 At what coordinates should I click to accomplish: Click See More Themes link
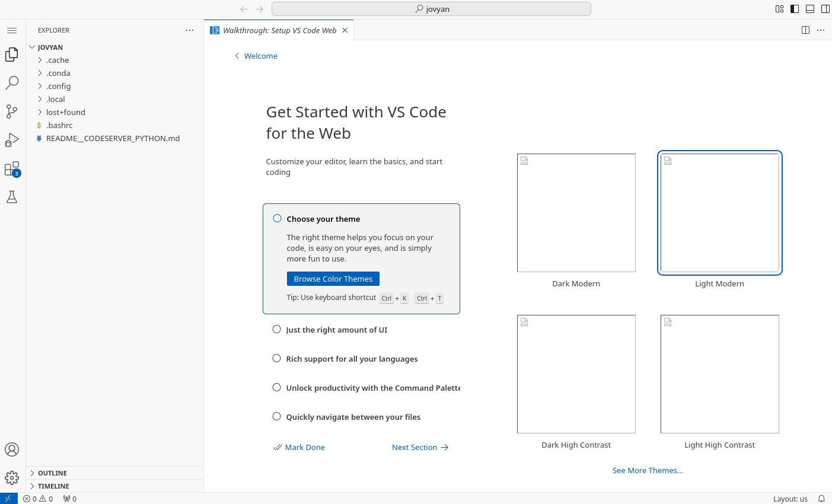pyautogui.click(x=648, y=470)
